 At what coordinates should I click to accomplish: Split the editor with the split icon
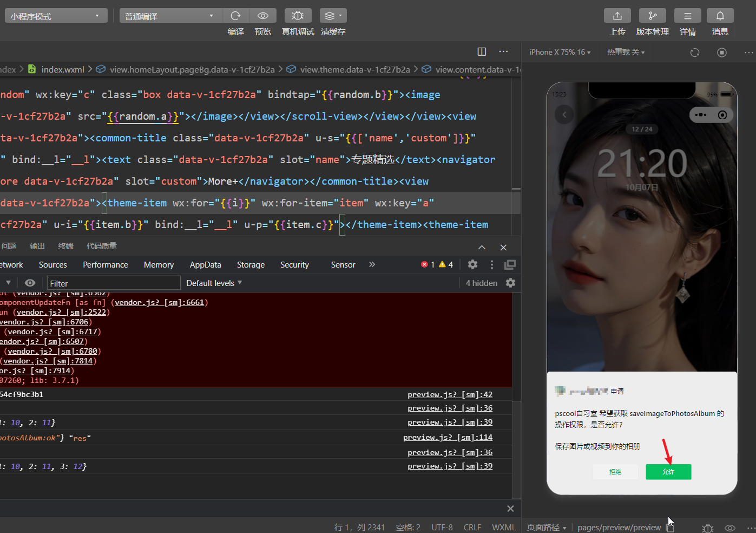(482, 51)
